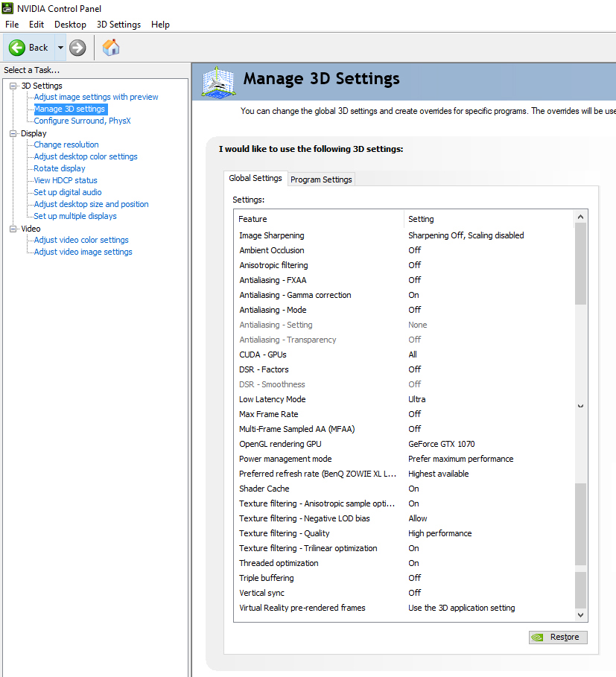This screenshot has height=677, width=616.
Task: Open the Help menu
Action: tap(160, 25)
